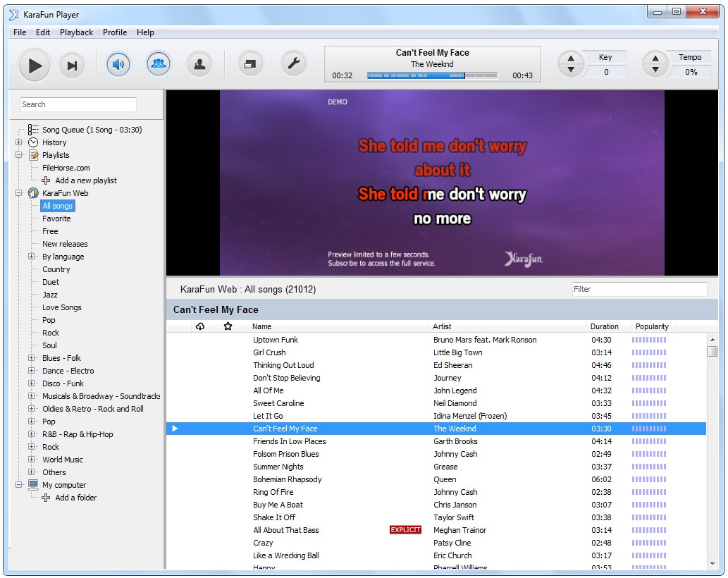Raise the key with up arrow
728x578 pixels.
point(571,59)
